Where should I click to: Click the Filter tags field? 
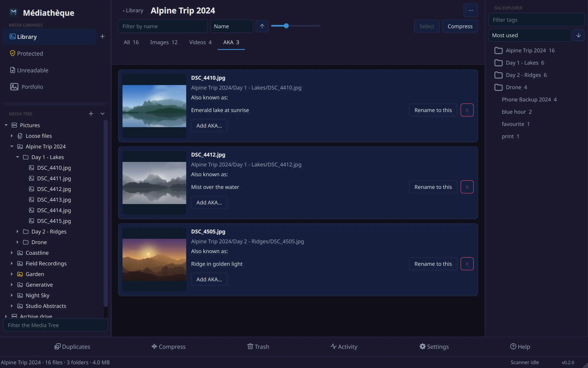click(x=536, y=20)
